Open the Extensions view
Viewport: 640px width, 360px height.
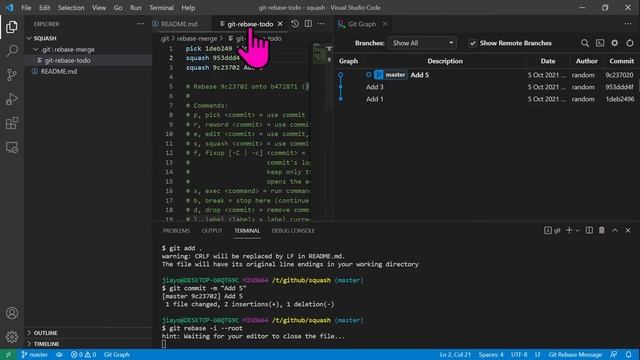click(12, 123)
